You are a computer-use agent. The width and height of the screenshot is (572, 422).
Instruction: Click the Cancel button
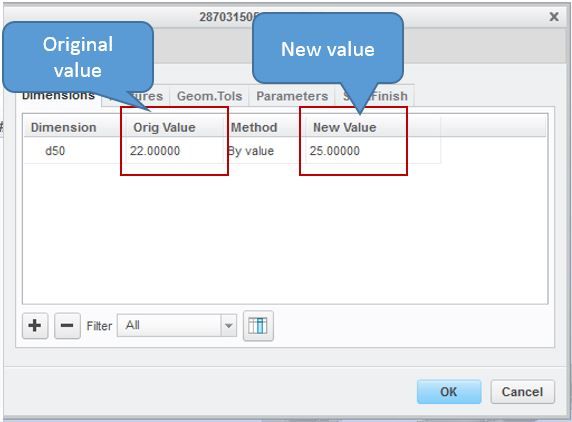[522, 392]
